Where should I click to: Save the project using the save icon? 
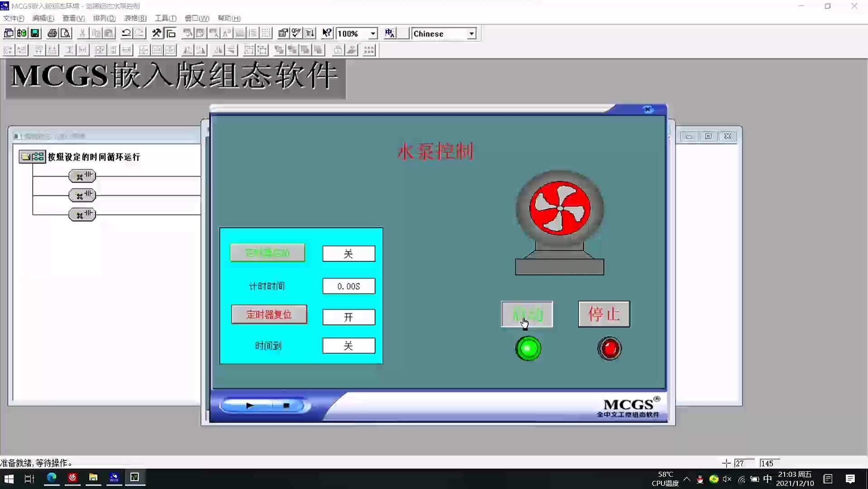[35, 33]
